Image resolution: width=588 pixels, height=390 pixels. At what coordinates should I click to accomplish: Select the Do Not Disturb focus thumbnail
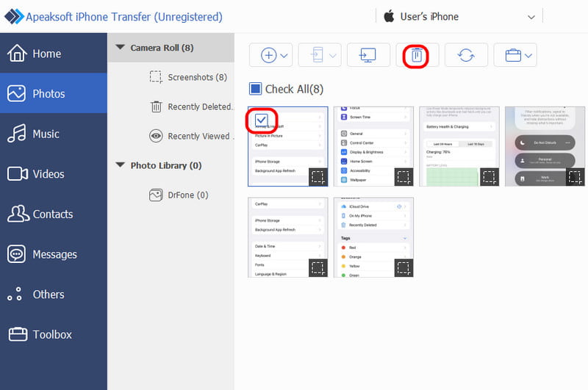[x=545, y=146]
